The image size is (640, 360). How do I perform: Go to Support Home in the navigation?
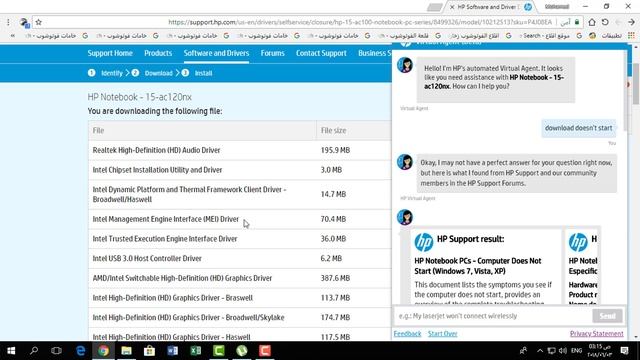[110, 53]
